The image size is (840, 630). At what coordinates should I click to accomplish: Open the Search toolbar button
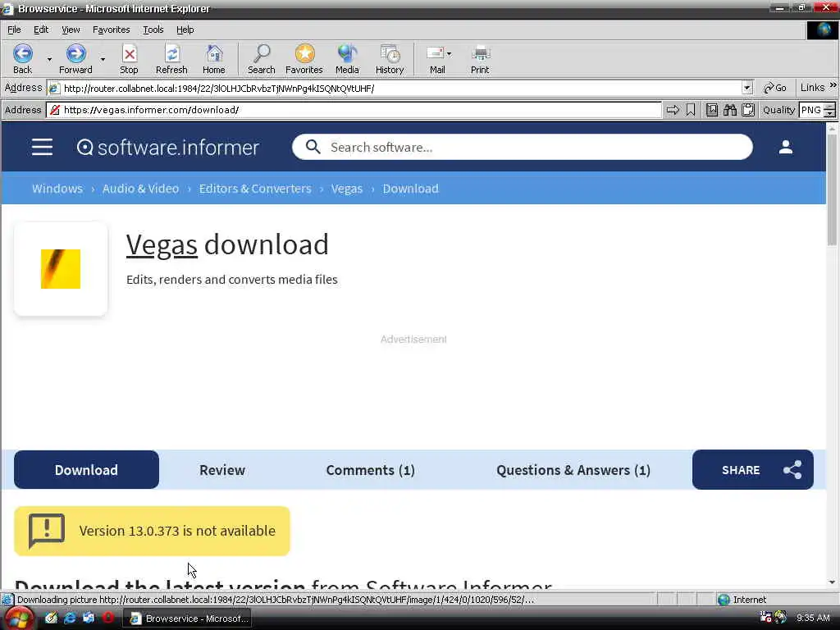(x=262, y=59)
